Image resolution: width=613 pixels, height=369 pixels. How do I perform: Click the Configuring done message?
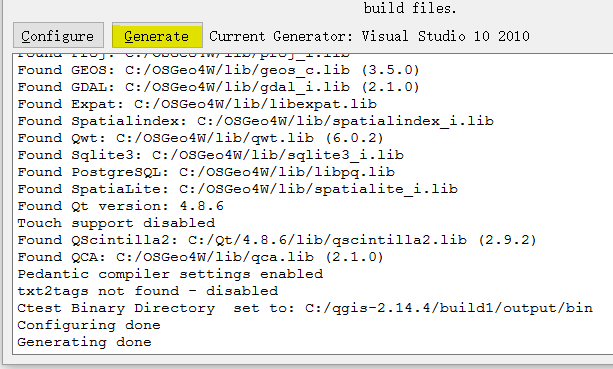pyautogui.click(x=89, y=325)
